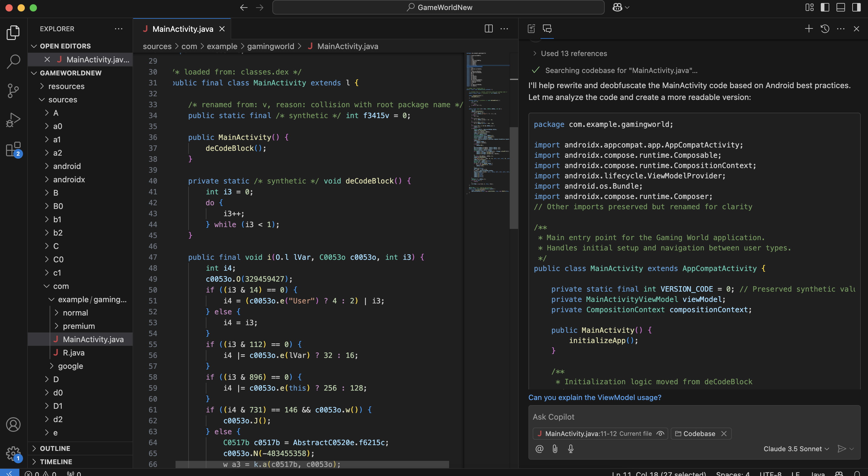Navigate back with the left arrow

tap(244, 7)
